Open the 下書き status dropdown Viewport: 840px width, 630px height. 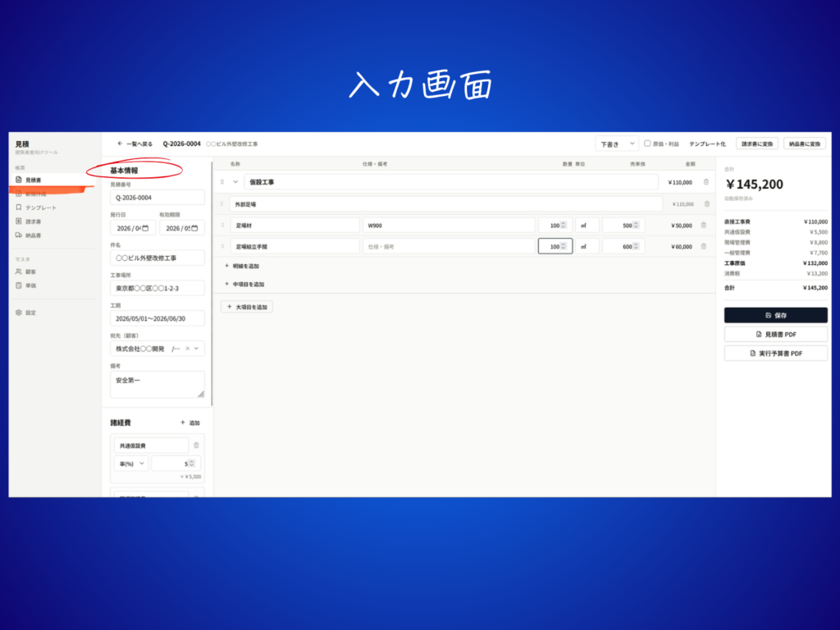(616, 144)
